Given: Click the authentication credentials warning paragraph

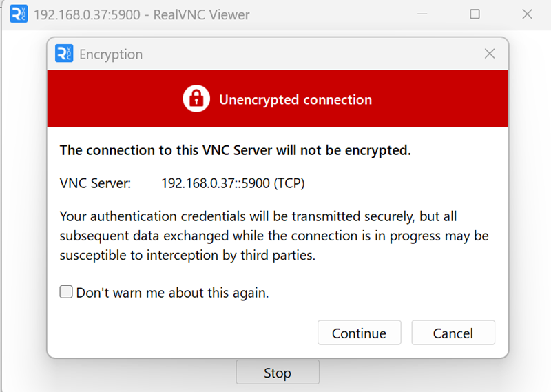Looking at the screenshot, I should click(273, 236).
